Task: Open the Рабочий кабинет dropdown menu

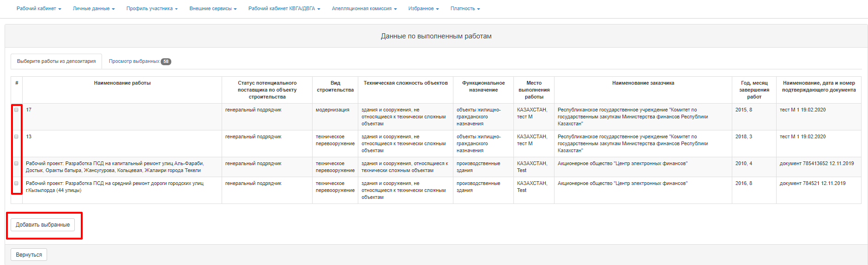Action: (39, 9)
